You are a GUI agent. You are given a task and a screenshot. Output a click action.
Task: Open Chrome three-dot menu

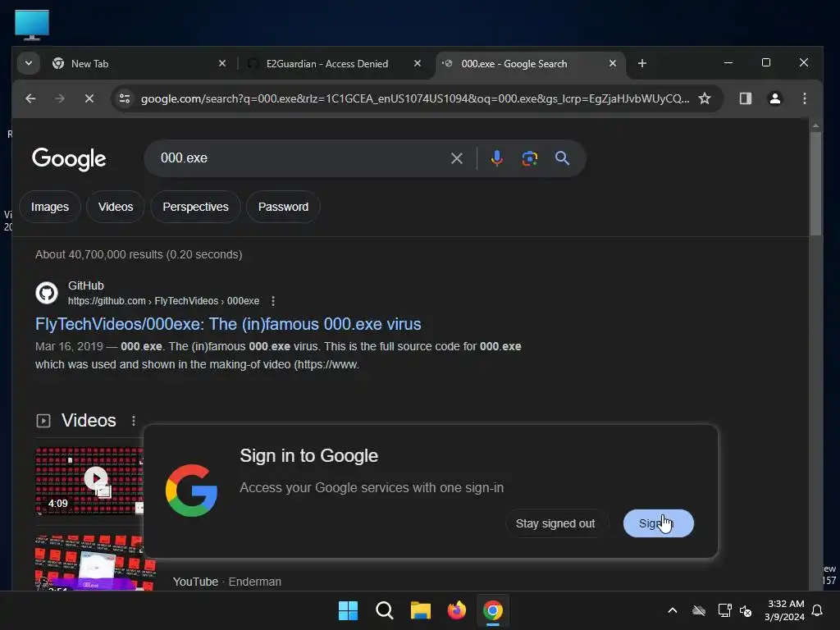[x=804, y=98]
